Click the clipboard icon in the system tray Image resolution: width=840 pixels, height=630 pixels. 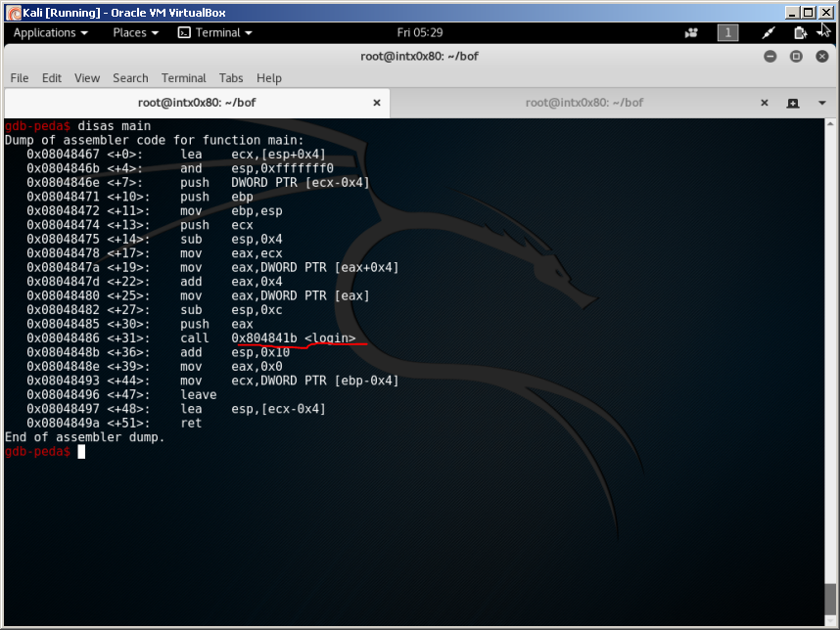click(799, 32)
